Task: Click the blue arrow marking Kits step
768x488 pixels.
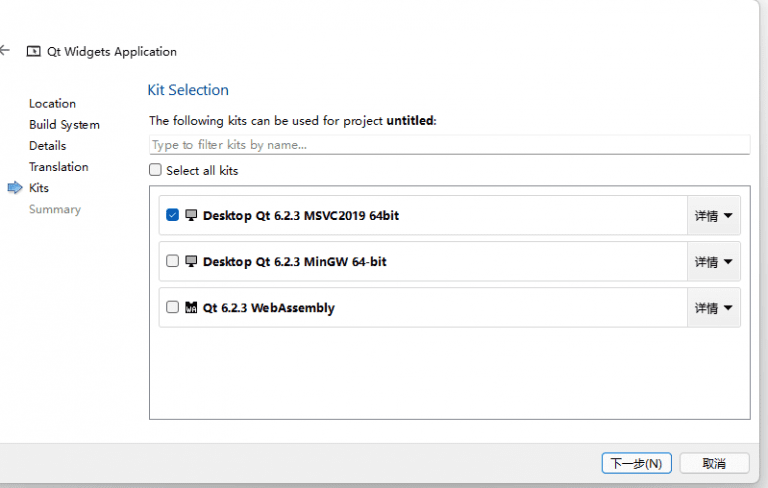Action: click(14, 188)
